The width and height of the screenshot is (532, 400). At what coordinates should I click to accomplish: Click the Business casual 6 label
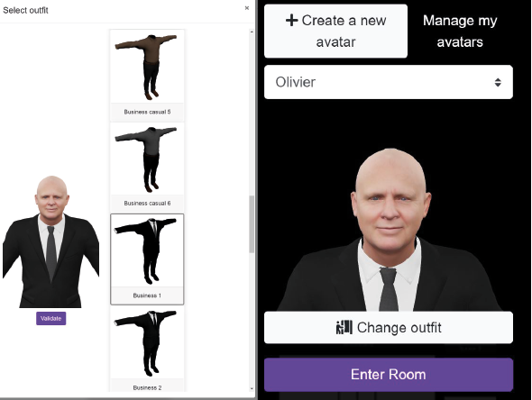pos(147,204)
